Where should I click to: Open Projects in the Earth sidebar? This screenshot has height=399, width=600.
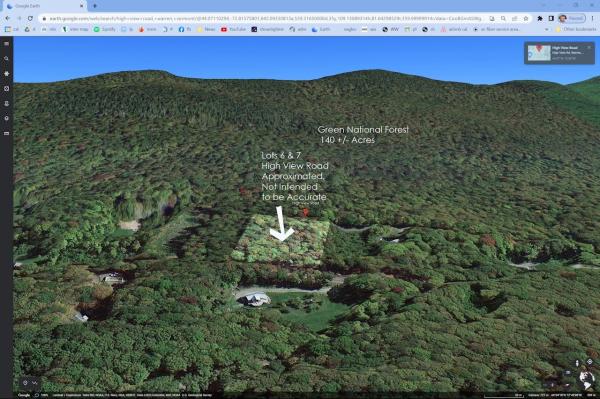7,103
